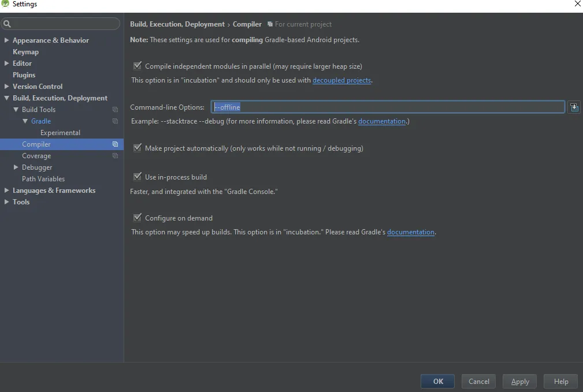The image size is (583, 392).
Task: Click the project-level icon next to Coverage
Action: (115, 156)
